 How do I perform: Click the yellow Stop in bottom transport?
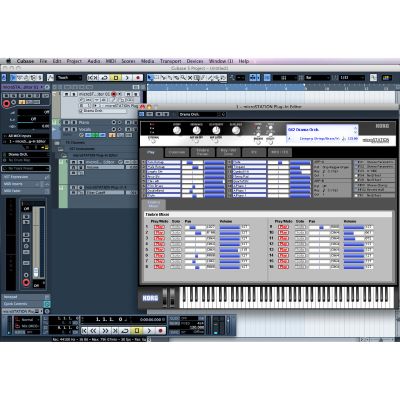click(137, 330)
